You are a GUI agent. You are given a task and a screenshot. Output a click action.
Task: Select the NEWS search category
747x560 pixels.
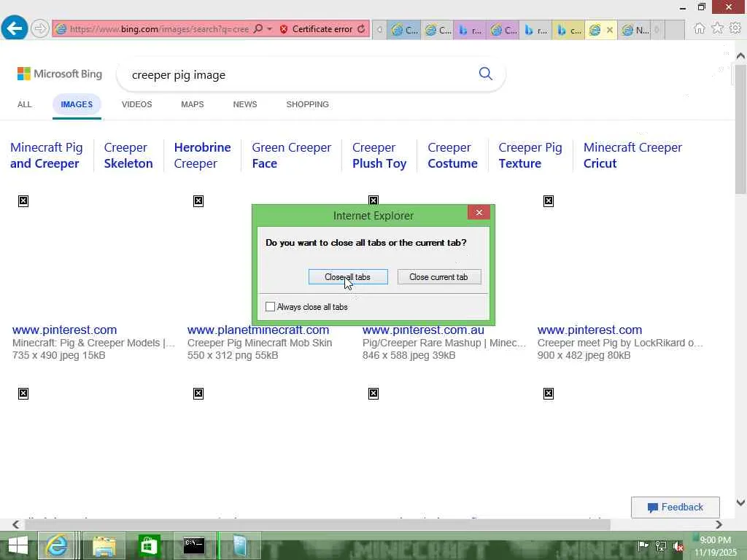pyautogui.click(x=245, y=104)
